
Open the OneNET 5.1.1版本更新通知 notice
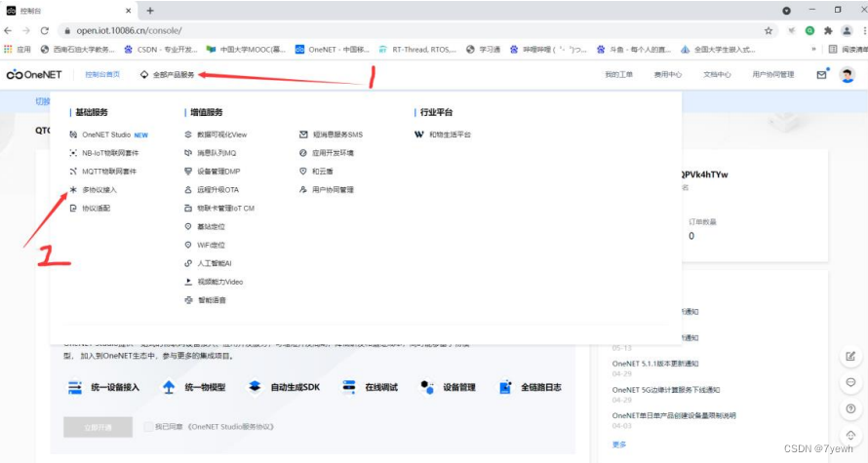pos(655,364)
